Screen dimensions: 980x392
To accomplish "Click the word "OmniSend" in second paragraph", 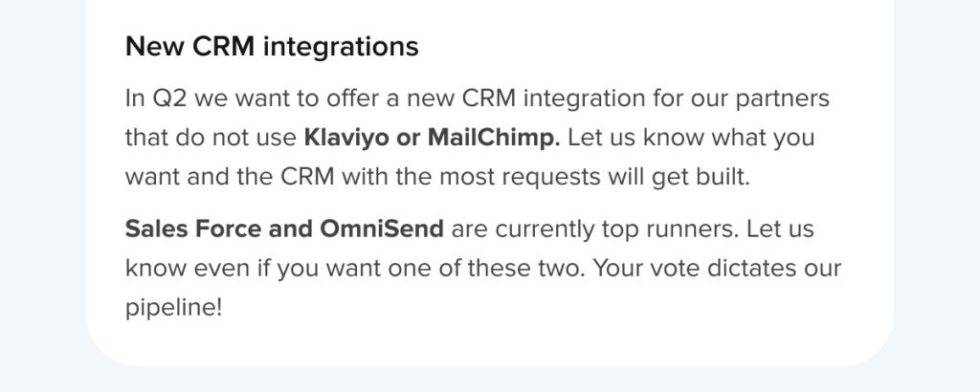I will click(x=382, y=229).
